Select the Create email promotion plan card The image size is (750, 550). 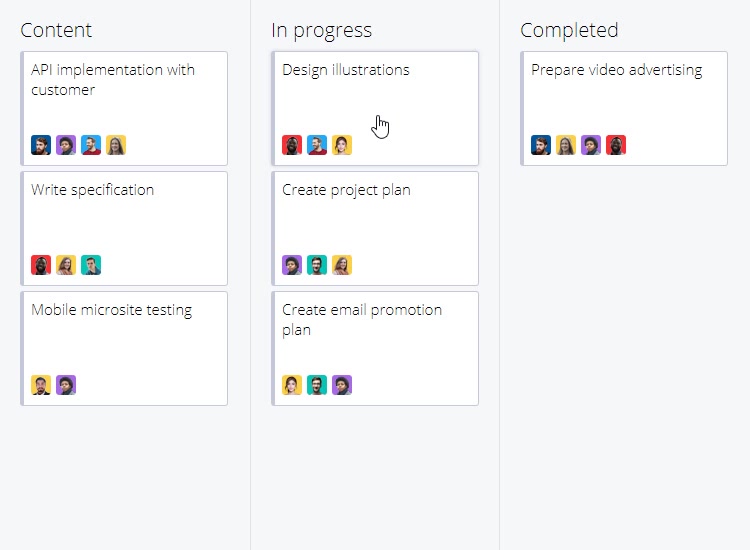pyautogui.click(x=375, y=349)
